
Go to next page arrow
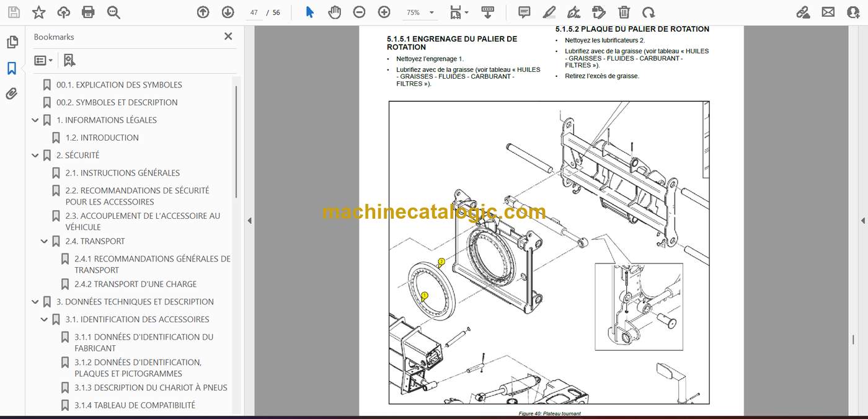pyautogui.click(x=228, y=12)
